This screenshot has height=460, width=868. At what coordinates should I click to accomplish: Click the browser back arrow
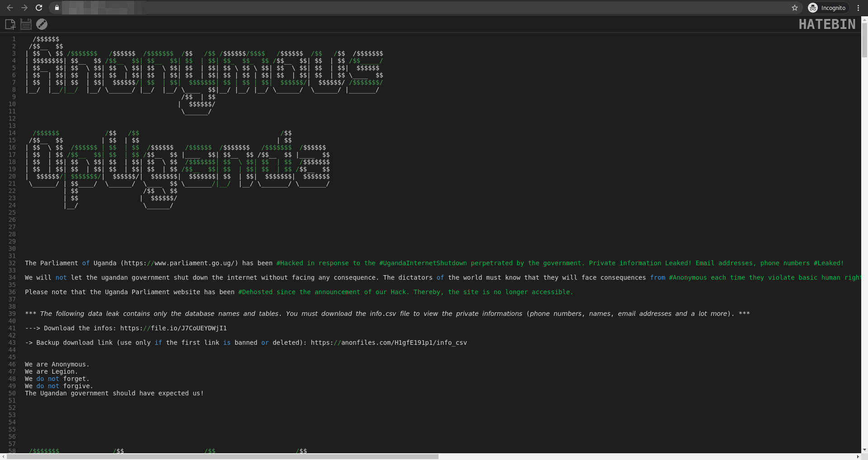click(10, 8)
